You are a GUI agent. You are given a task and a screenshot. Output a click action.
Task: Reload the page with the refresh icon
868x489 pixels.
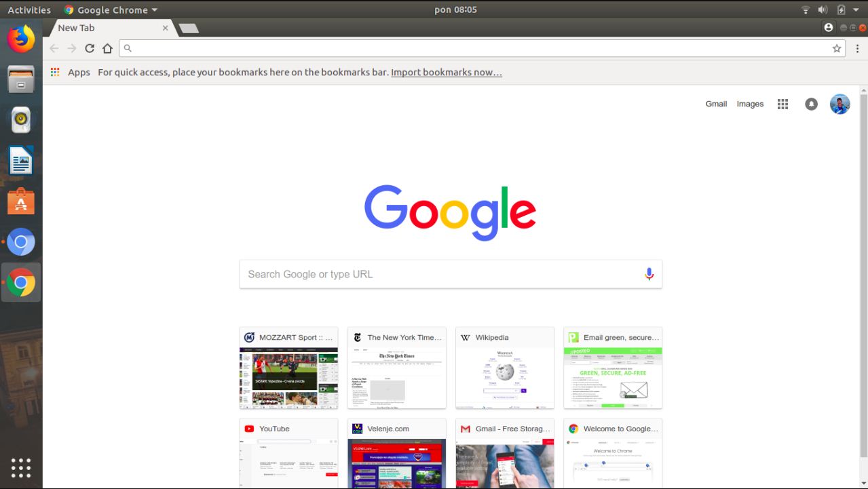point(90,48)
